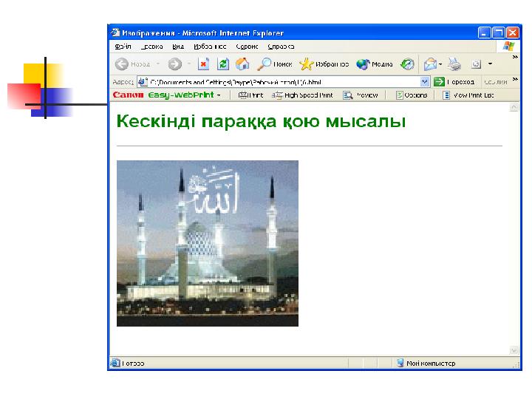The width and height of the screenshot is (532, 399).
Task: Go to the Home page icon
Action: (x=242, y=64)
